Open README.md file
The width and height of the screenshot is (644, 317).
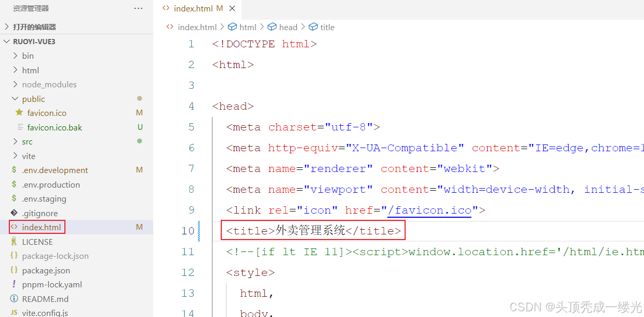[x=45, y=299]
